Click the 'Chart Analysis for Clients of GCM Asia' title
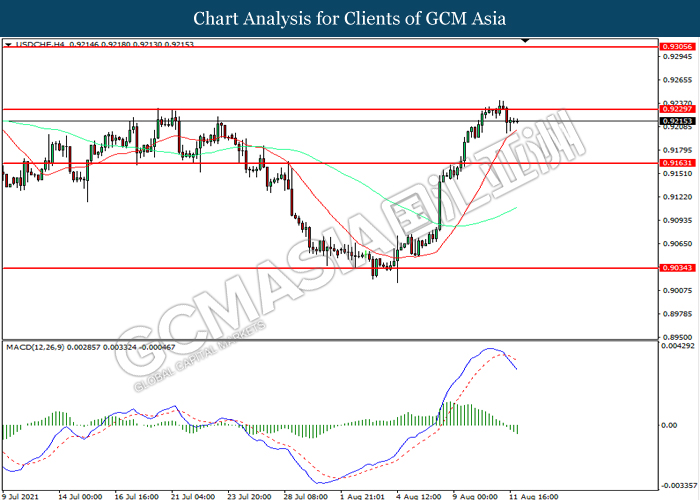The image size is (700, 500). coord(350,18)
